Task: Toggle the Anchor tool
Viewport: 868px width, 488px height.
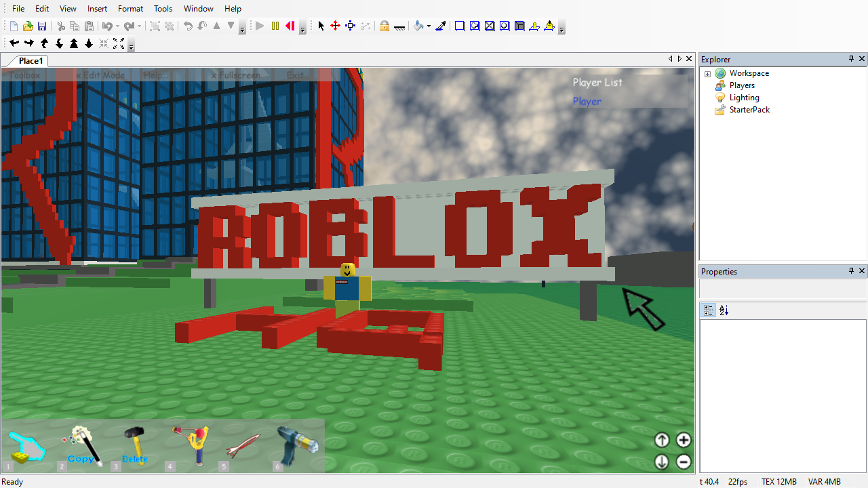Action: [x=399, y=26]
